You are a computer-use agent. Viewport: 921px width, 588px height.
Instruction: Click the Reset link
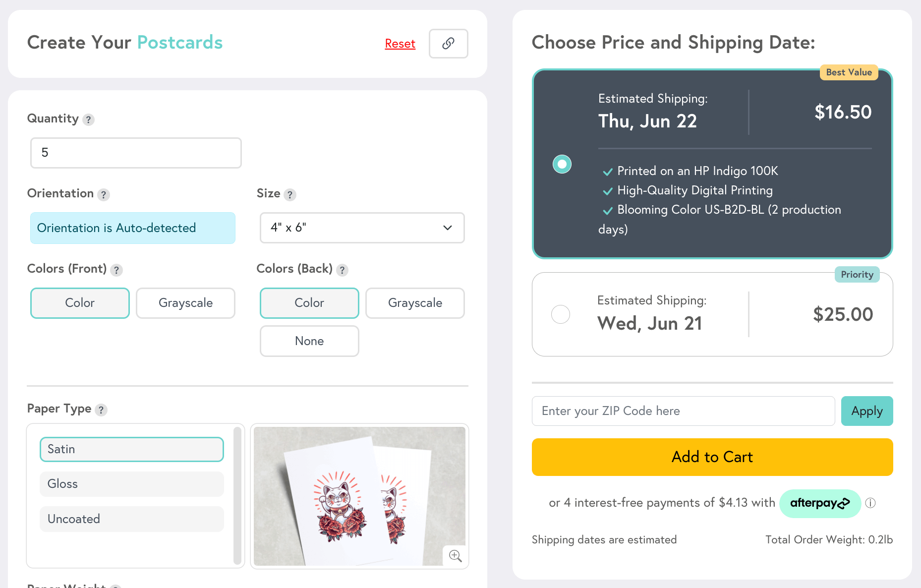tap(400, 44)
